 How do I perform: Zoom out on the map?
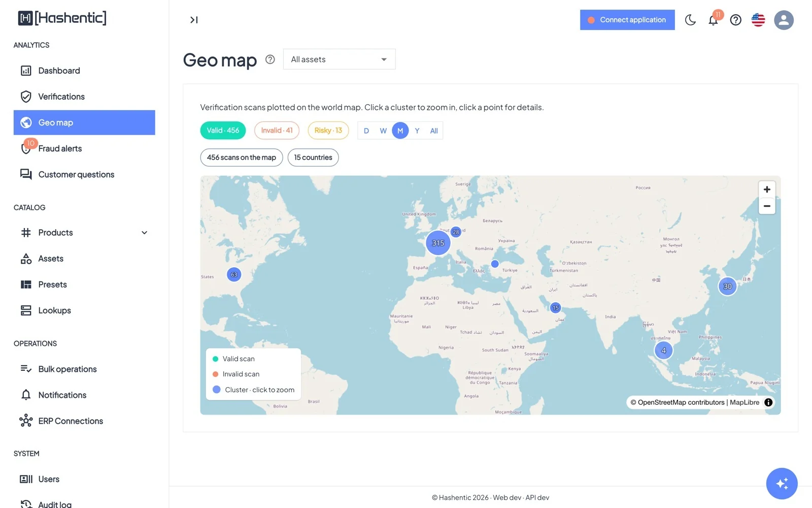[767, 206]
